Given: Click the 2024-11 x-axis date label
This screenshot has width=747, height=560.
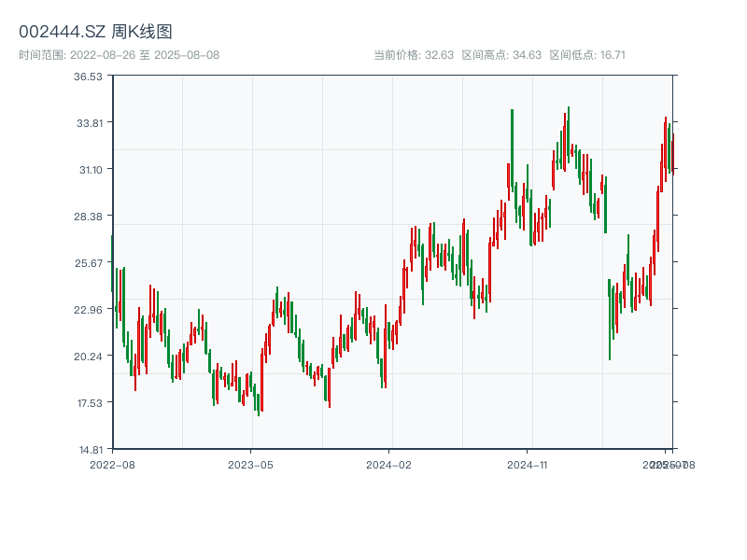Looking at the screenshot, I should pos(527,464).
